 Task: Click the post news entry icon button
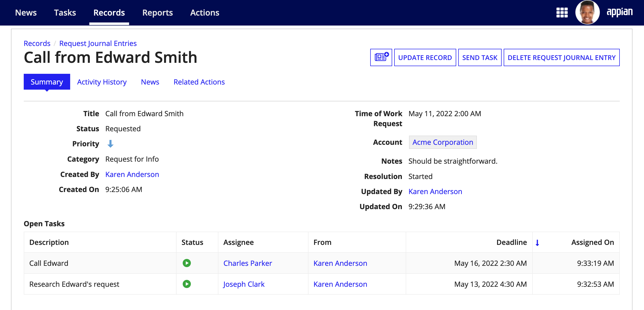pos(381,57)
